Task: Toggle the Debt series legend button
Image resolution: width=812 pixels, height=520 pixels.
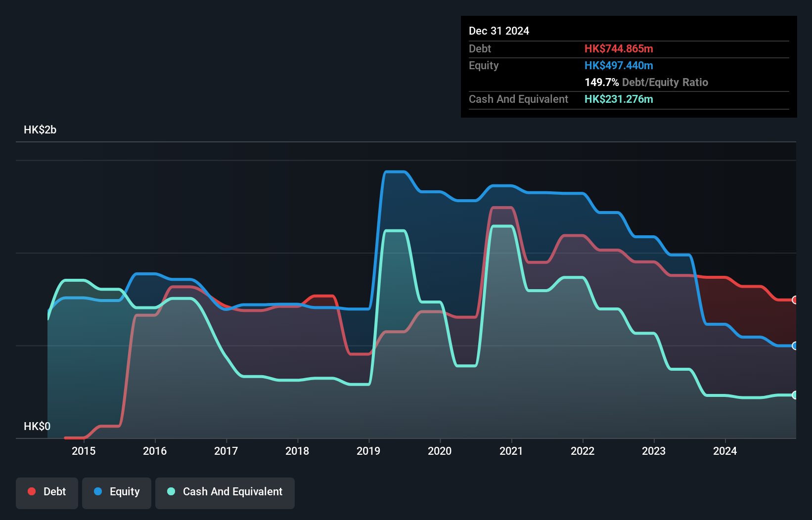Action: (x=47, y=493)
